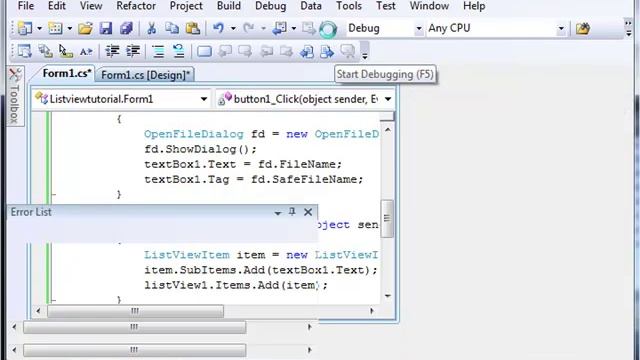
Task: Click the code editor scroll up arrow
Action: (387, 130)
